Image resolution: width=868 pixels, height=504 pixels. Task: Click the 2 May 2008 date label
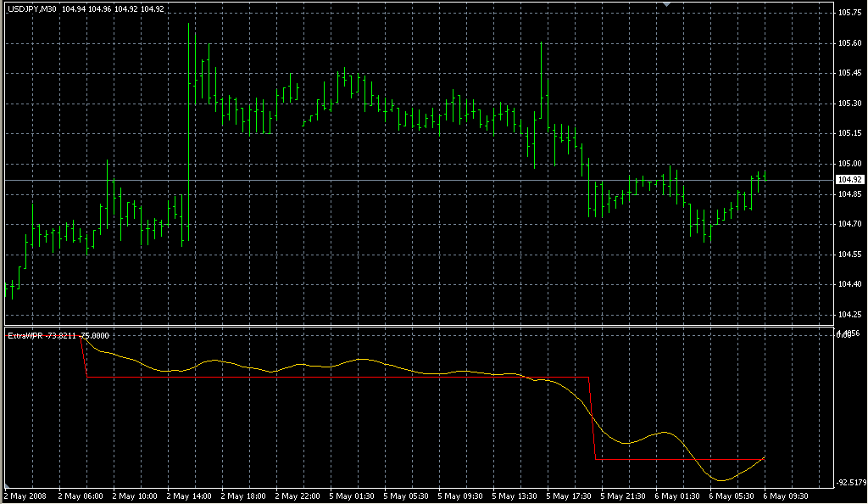[x=25, y=496]
